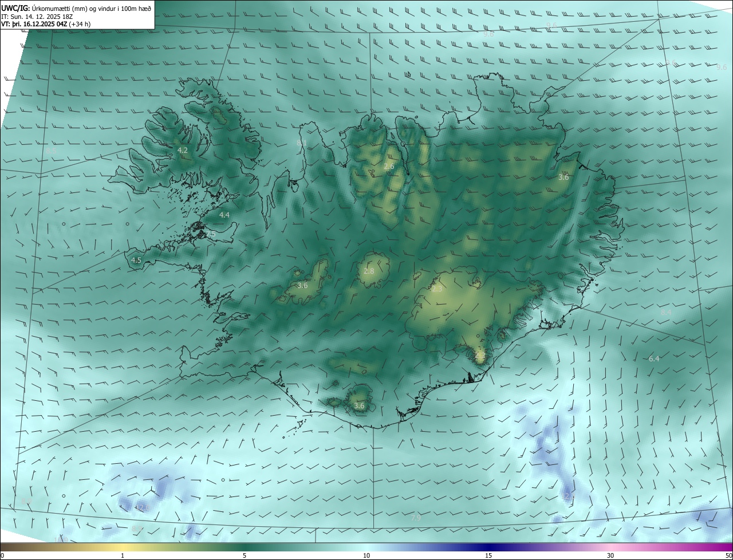The image size is (733, 560).
Task: Click the '4.2' value label on the map
Action: click(183, 151)
